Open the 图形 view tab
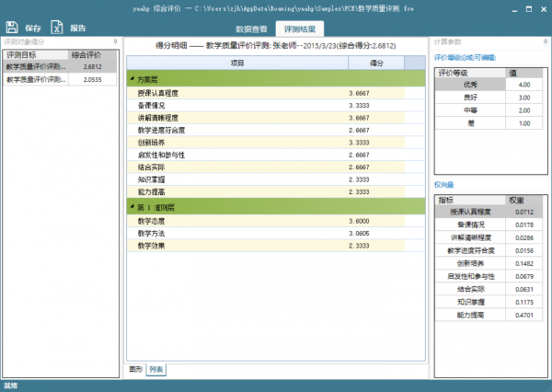Image resolution: width=552 pixels, height=392 pixels. [x=135, y=369]
